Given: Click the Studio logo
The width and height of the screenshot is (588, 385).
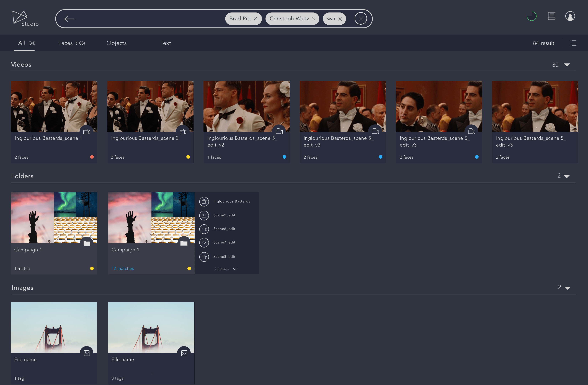Looking at the screenshot, I should pos(25,19).
